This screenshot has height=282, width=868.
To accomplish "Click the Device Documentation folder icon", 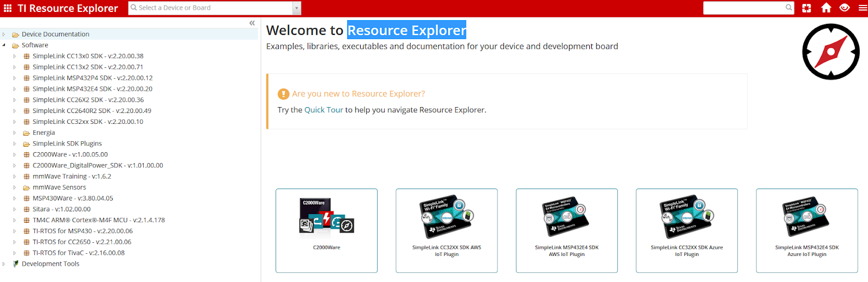I will coord(16,34).
